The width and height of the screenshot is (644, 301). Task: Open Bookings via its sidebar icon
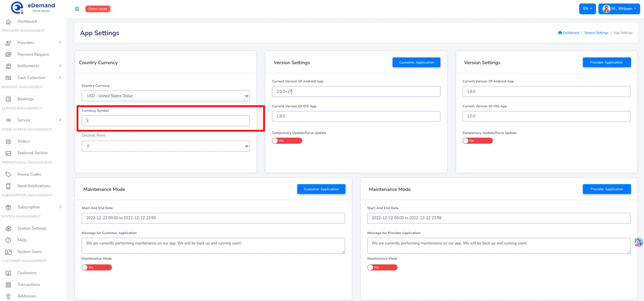[x=8, y=99]
